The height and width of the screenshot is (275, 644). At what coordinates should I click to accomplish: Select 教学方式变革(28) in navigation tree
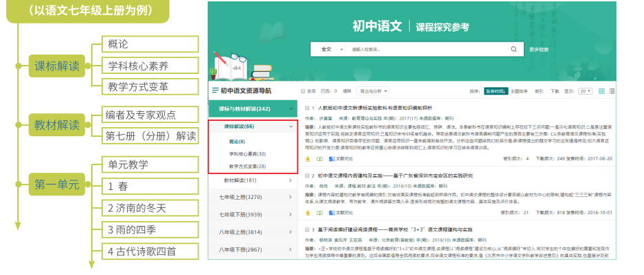247,167
